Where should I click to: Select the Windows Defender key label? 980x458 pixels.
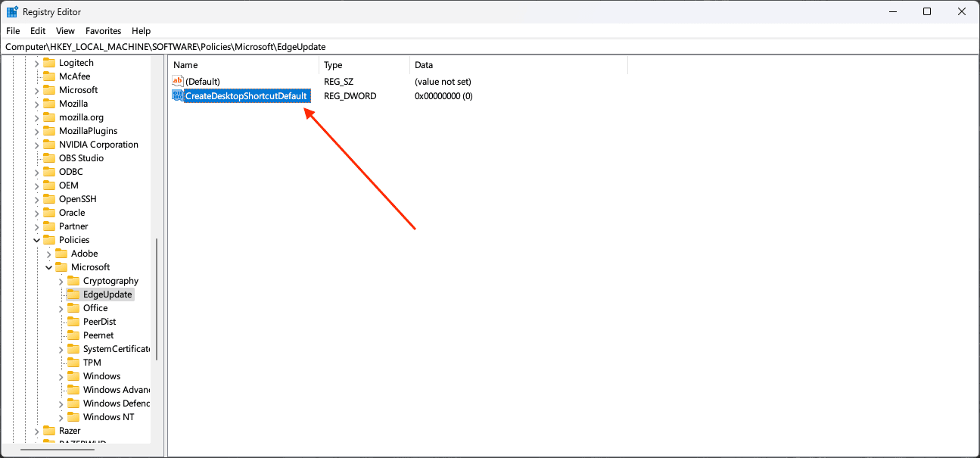(117, 403)
